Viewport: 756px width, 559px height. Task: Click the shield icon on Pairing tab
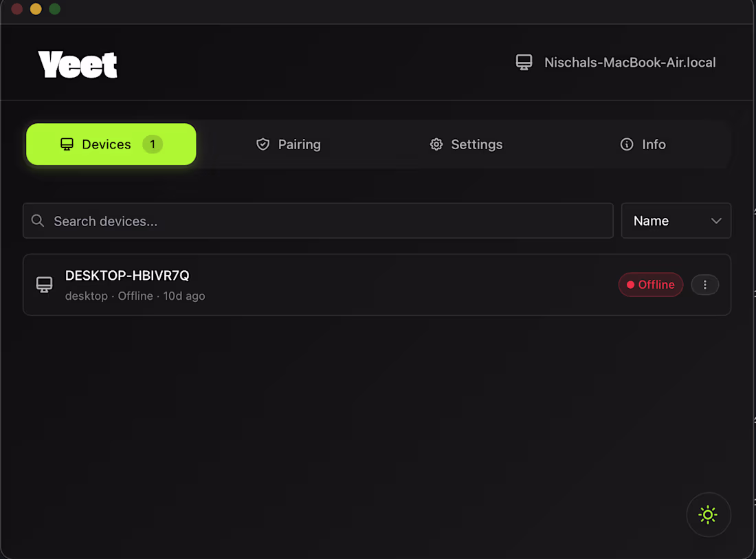263,144
